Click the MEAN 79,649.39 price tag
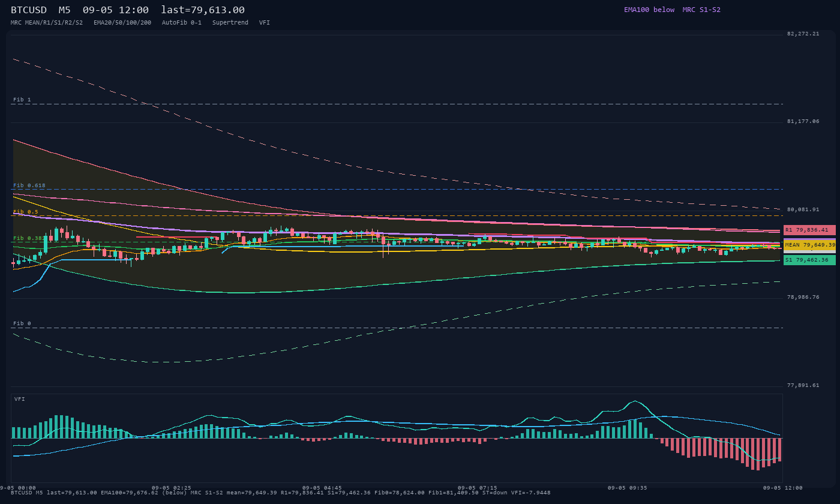Image resolution: width=840 pixels, height=504 pixels. point(809,245)
